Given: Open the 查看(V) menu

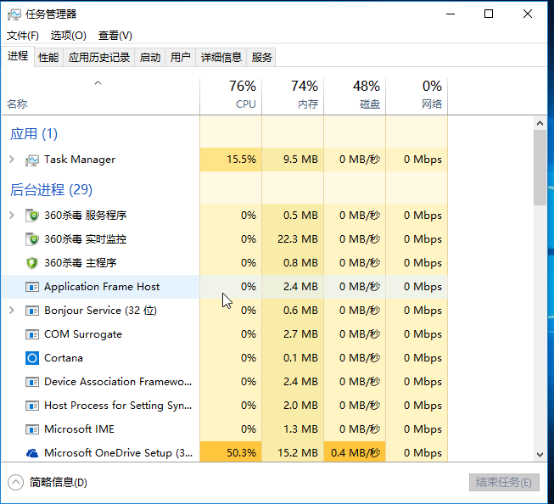Looking at the screenshot, I should tap(115, 35).
